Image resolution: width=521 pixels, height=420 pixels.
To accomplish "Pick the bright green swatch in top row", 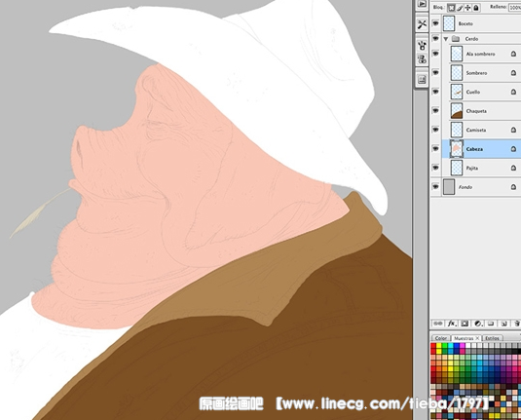I will pos(445,346).
